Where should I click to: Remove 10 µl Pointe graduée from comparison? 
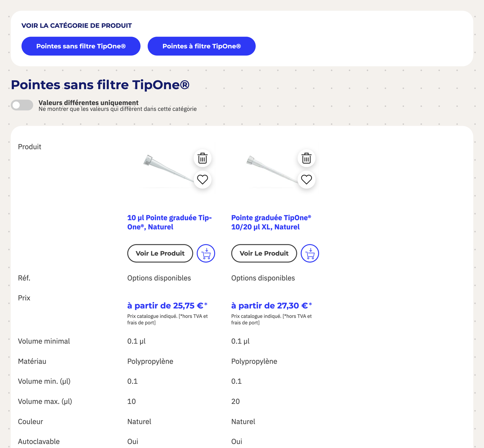pyautogui.click(x=203, y=158)
